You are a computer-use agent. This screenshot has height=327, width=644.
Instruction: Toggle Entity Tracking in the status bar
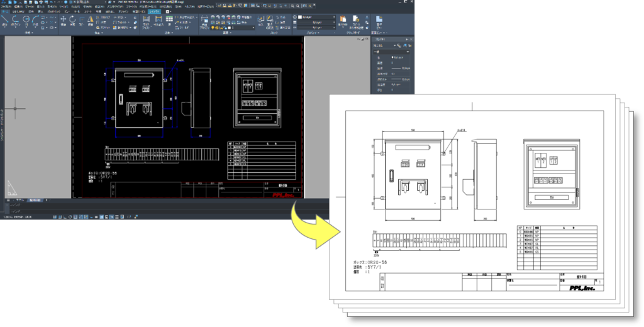click(81, 216)
